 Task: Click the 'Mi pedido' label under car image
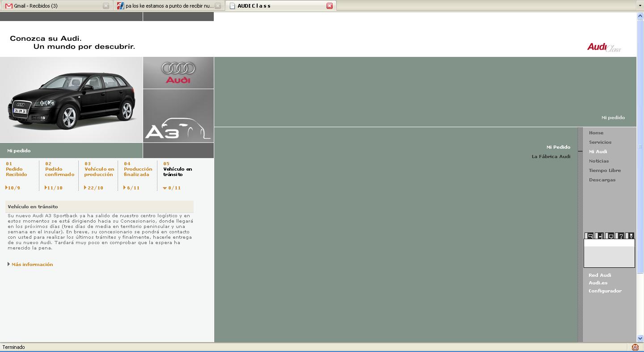click(19, 150)
